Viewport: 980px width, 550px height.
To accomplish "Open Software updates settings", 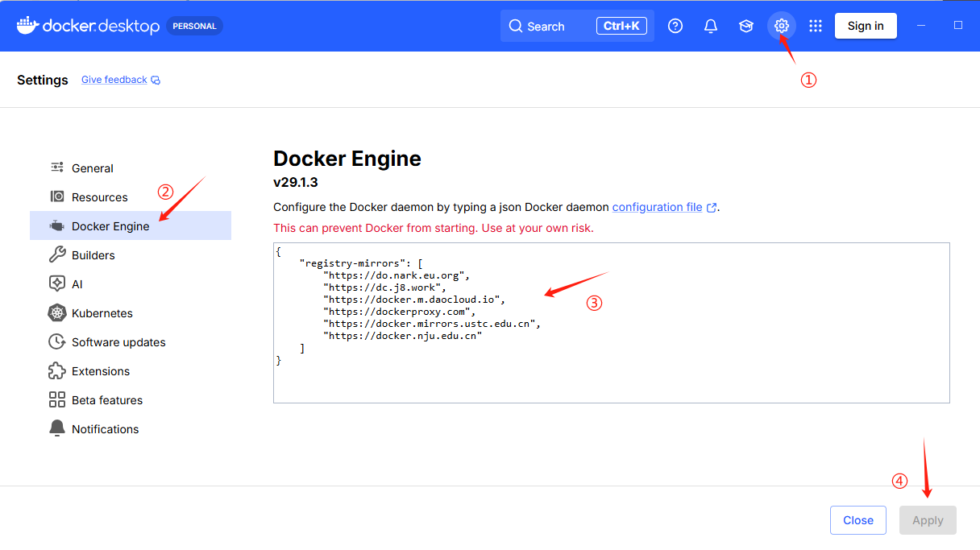I will pyautogui.click(x=131, y=341).
